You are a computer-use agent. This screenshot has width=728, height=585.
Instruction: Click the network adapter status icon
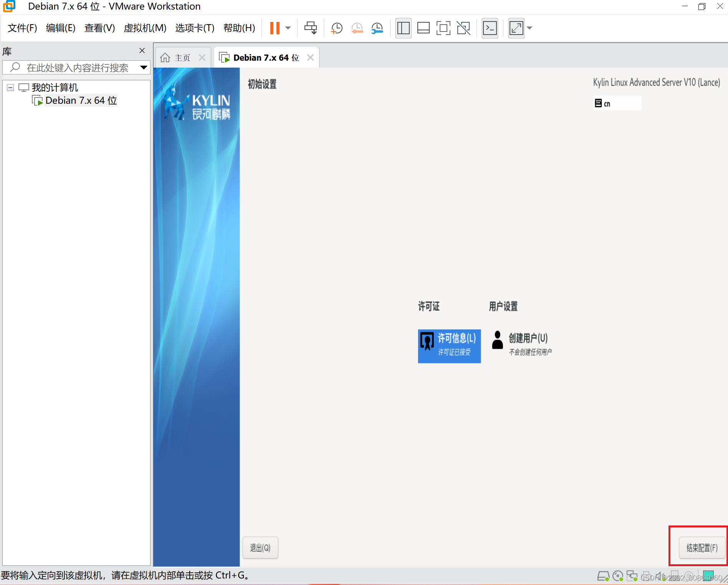pos(632,576)
